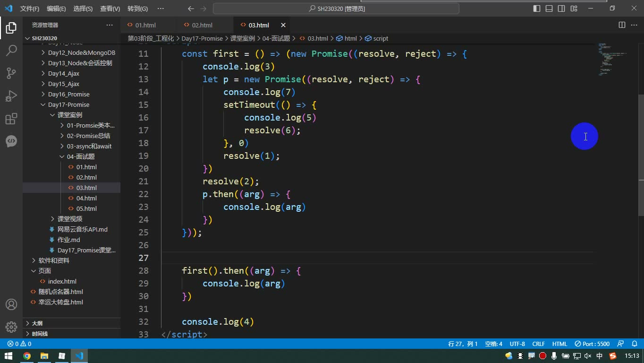Expand the 大纲 outline section

[x=72, y=323]
